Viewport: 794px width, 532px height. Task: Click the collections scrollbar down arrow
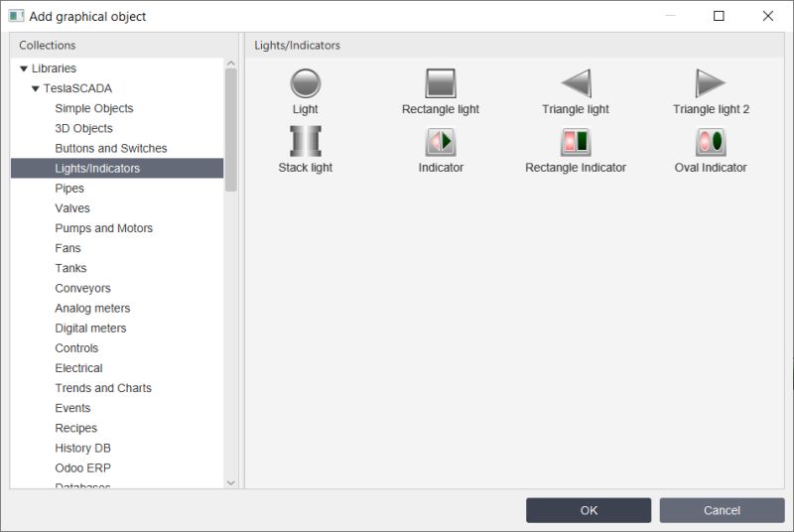[231, 483]
